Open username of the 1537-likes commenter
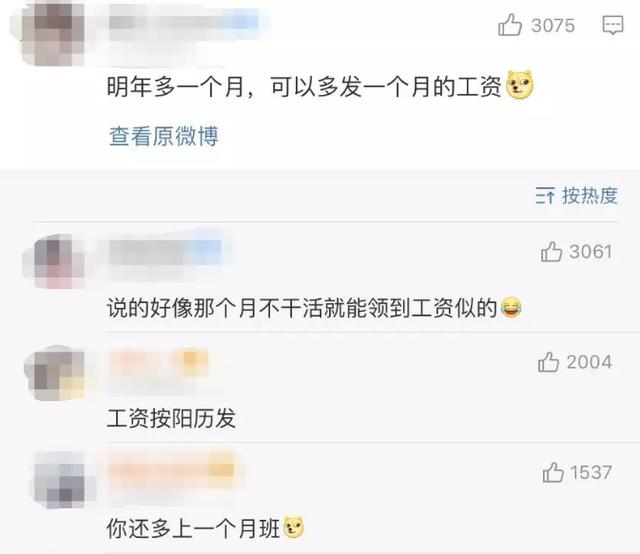Image resolution: width=640 pixels, height=554 pixels. 171,469
